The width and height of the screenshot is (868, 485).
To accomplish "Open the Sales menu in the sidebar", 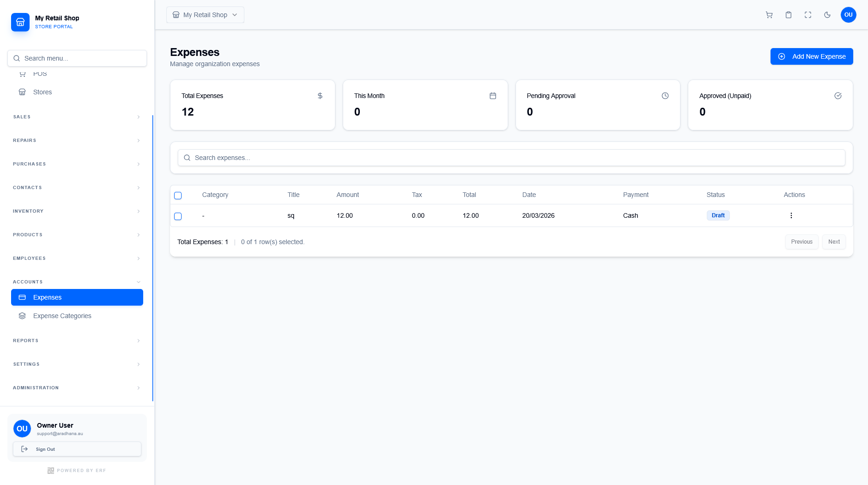I will click(x=76, y=117).
